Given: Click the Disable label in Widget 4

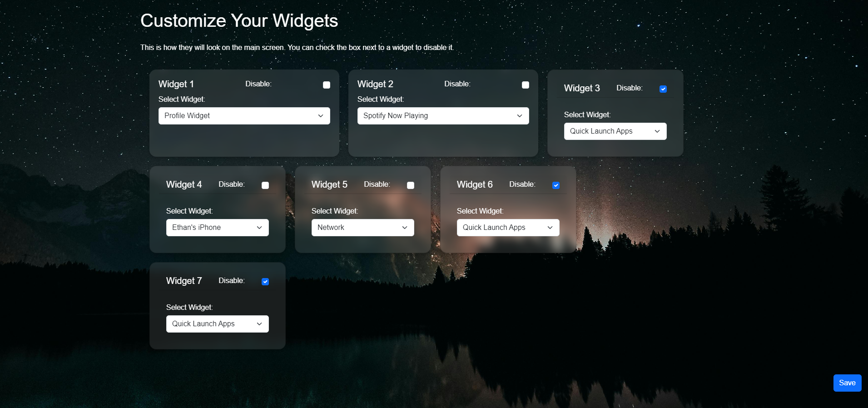Looking at the screenshot, I should pyautogui.click(x=231, y=184).
